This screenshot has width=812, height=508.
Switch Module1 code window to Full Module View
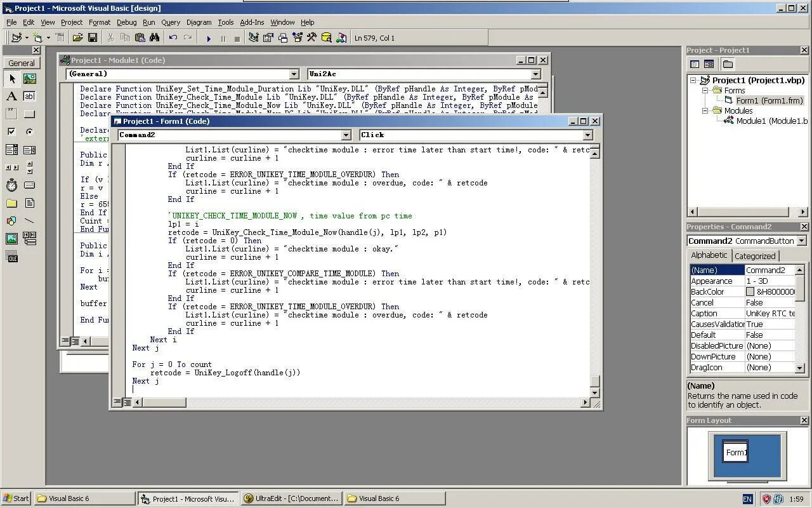pyautogui.click(x=75, y=341)
